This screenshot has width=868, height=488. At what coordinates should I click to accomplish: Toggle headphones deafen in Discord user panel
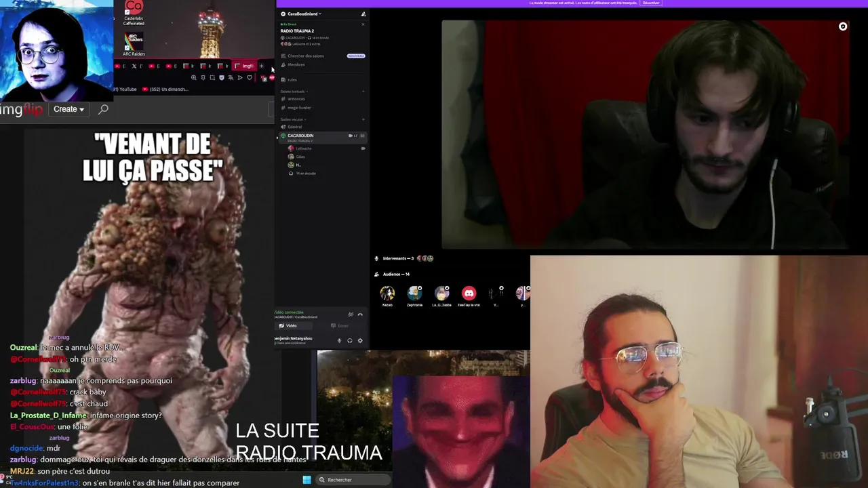[x=350, y=340]
